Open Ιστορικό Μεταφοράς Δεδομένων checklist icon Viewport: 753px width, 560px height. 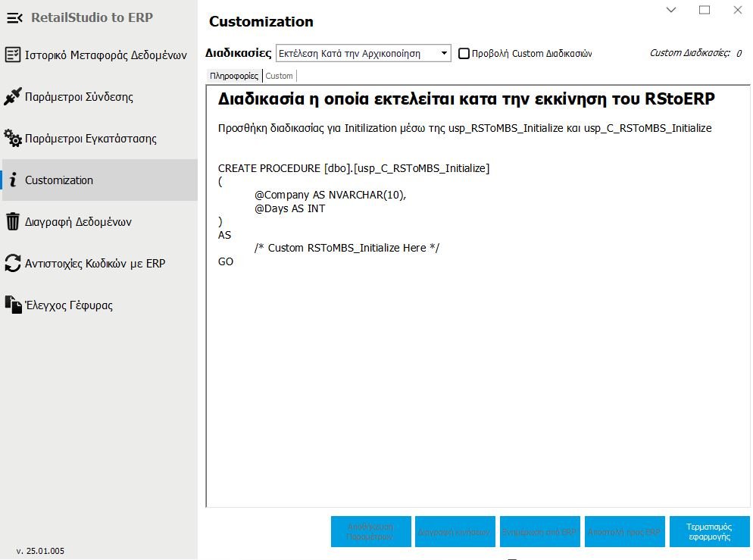(13, 55)
